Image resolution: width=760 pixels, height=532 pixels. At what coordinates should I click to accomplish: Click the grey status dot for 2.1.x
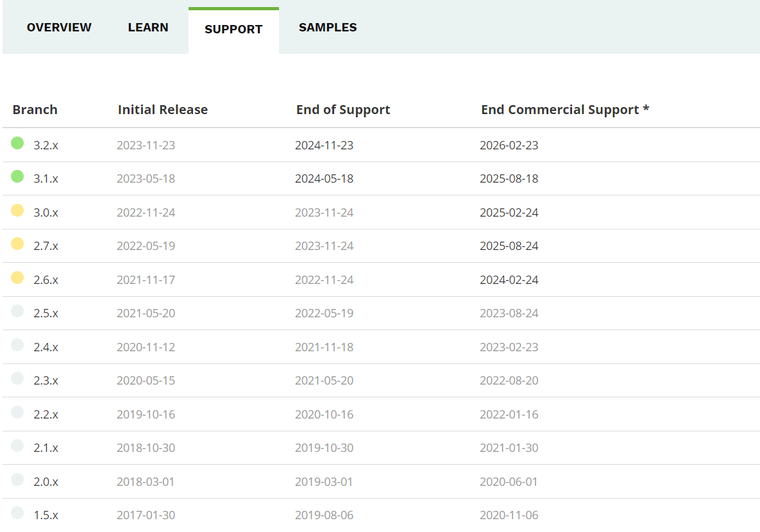(17, 445)
